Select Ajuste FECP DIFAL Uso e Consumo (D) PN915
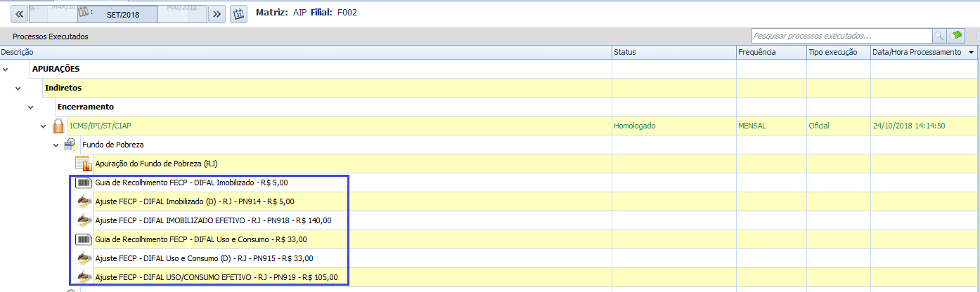This screenshot has width=980, height=292. coord(204,258)
